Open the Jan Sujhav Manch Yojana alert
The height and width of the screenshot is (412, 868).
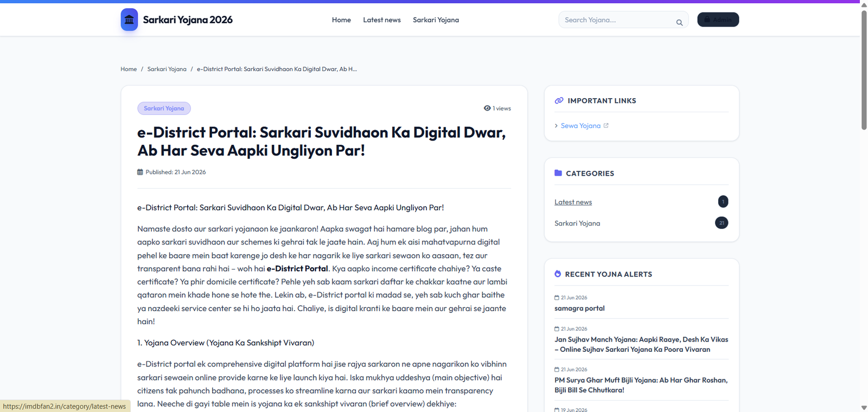(641, 344)
